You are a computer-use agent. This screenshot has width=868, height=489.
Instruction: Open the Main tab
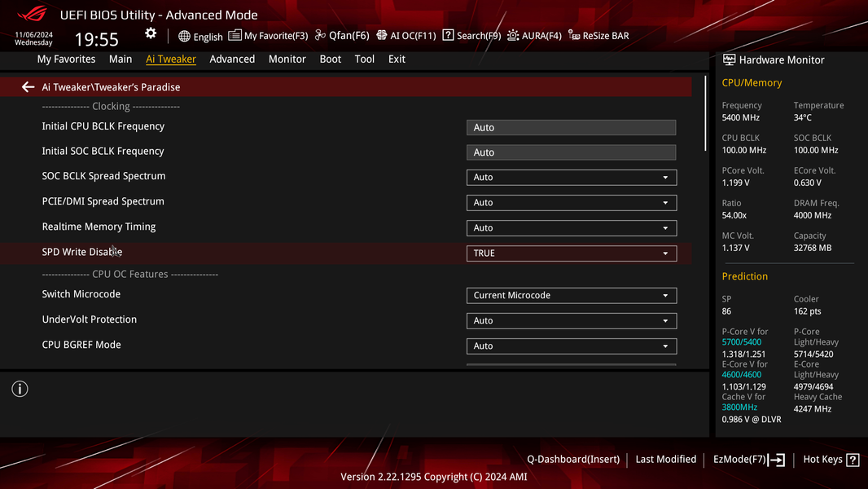(121, 59)
